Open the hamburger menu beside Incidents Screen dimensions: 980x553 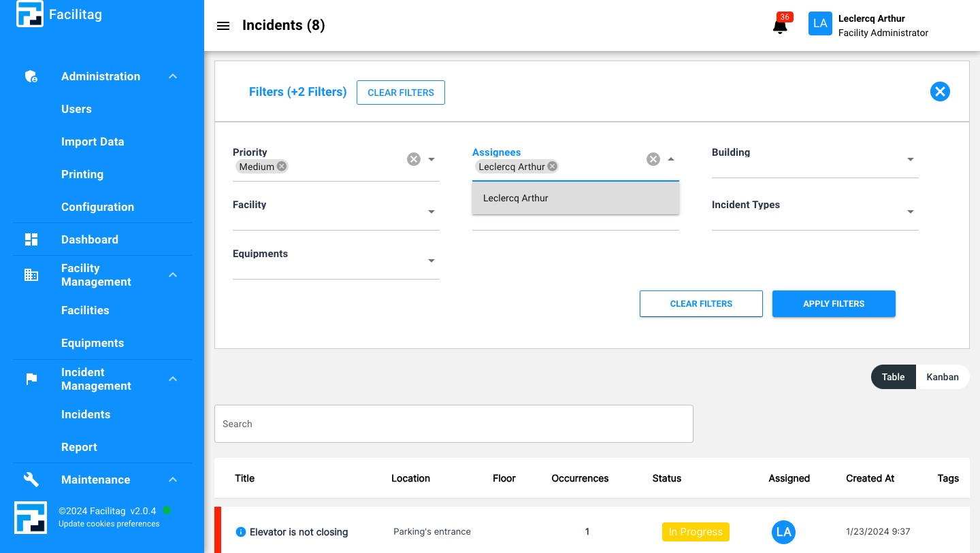point(223,26)
